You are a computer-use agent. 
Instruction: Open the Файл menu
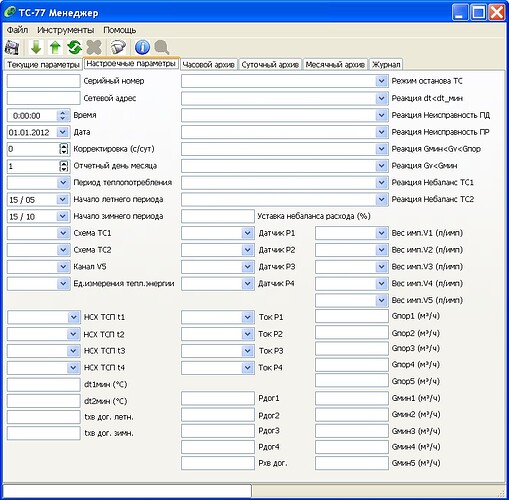pyautogui.click(x=17, y=30)
